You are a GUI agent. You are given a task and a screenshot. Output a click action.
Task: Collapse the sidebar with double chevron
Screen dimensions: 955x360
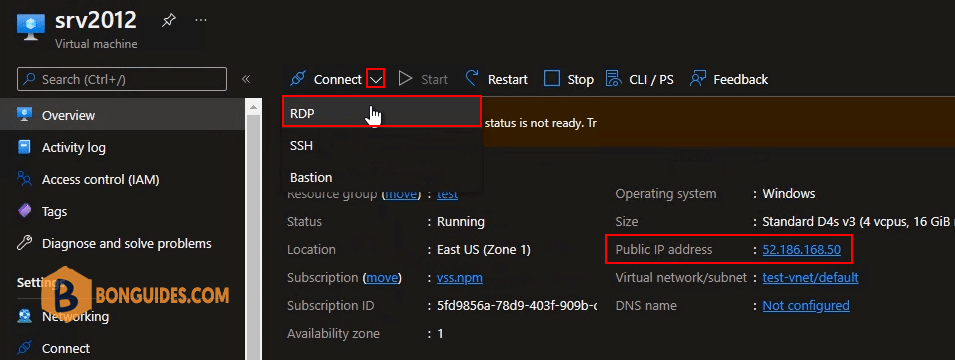point(246,79)
